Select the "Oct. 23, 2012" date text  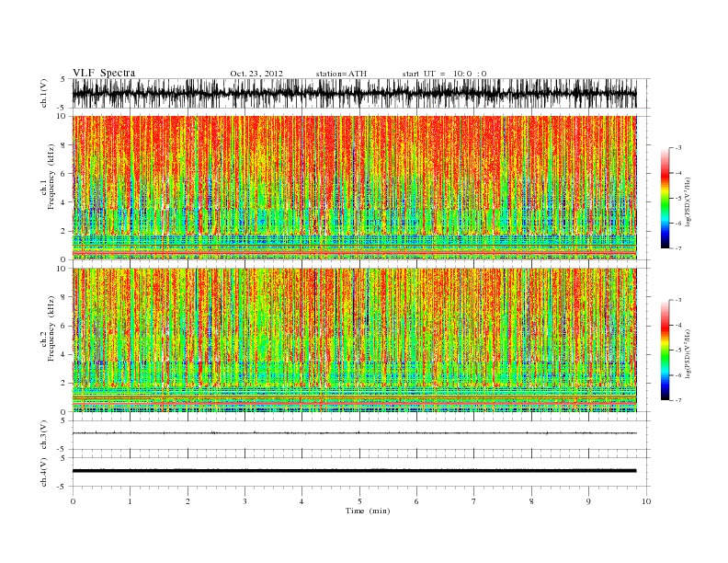[256, 74]
